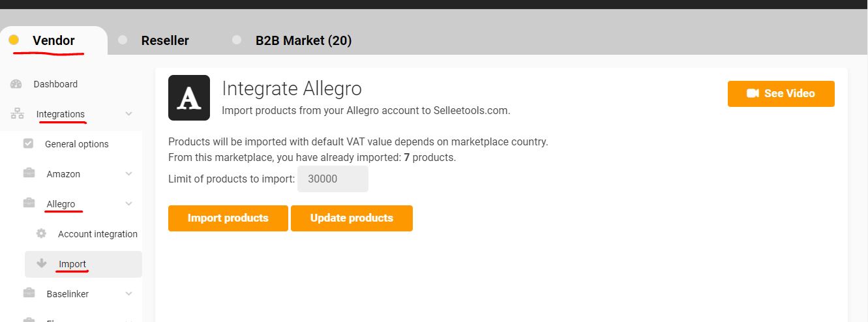Collapse the Integrations menu chevron
This screenshot has width=868, height=322.
(x=128, y=114)
